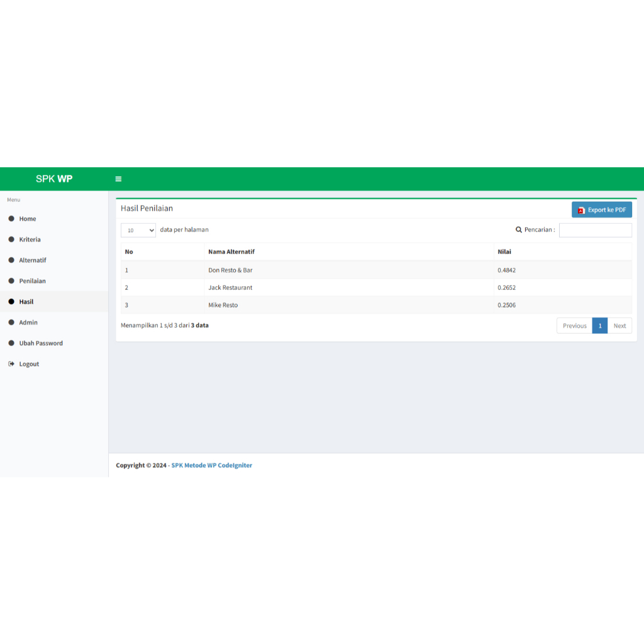
Task: Open the Penilaian menu item
Action: click(x=54, y=281)
